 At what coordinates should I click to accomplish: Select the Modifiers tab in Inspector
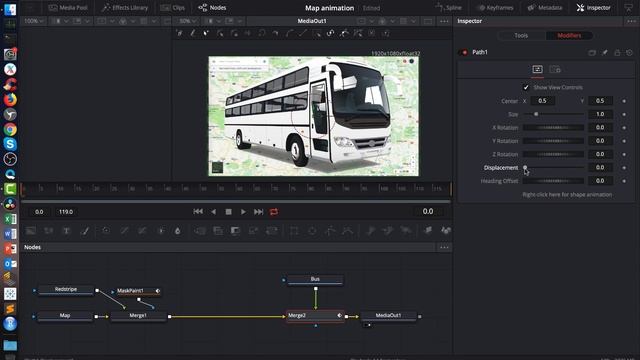click(569, 36)
